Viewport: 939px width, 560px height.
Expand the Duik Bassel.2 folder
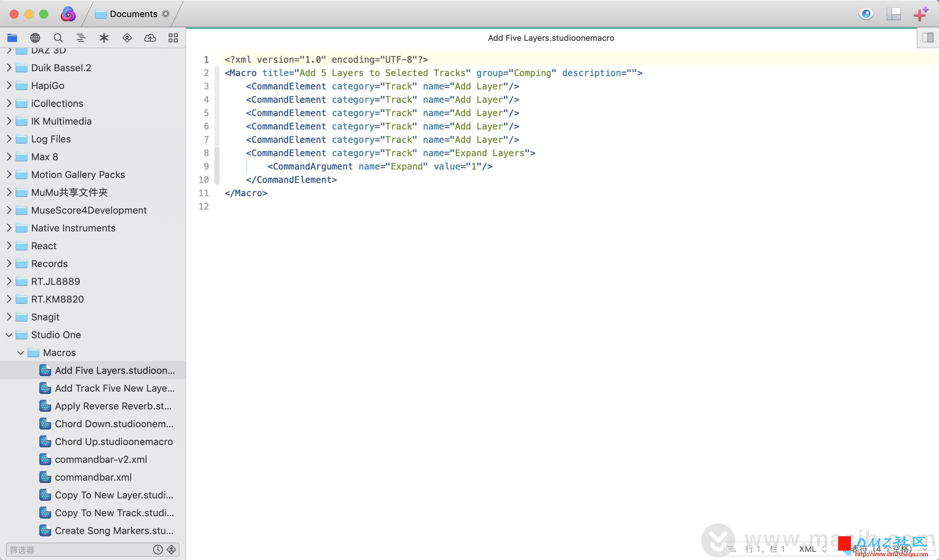pyautogui.click(x=9, y=67)
